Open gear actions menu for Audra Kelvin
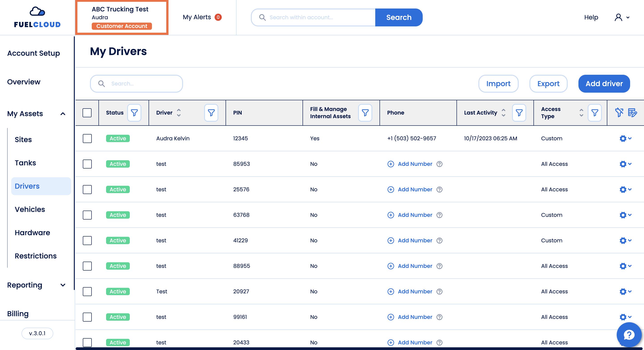The height and width of the screenshot is (350, 644). (x=625, y=139)
